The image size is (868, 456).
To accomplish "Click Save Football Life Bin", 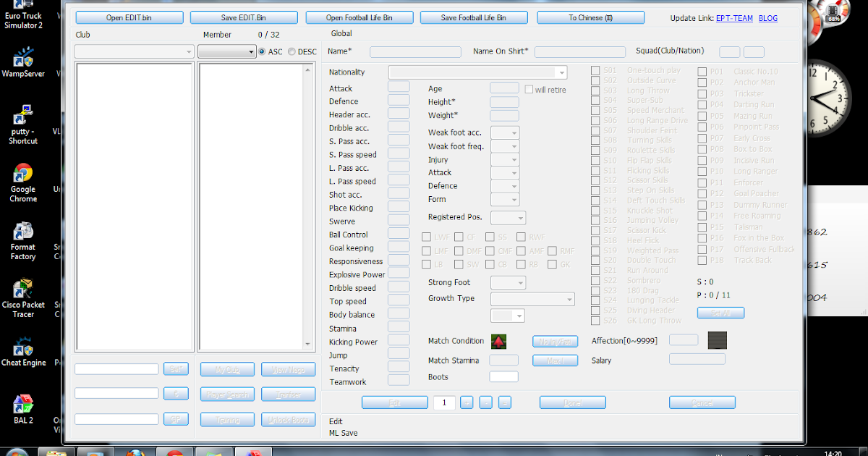I will pos(475,17).
